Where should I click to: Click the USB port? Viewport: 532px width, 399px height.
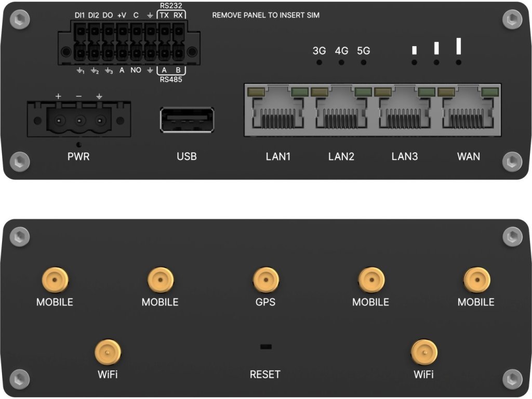[x=187, y=120]
